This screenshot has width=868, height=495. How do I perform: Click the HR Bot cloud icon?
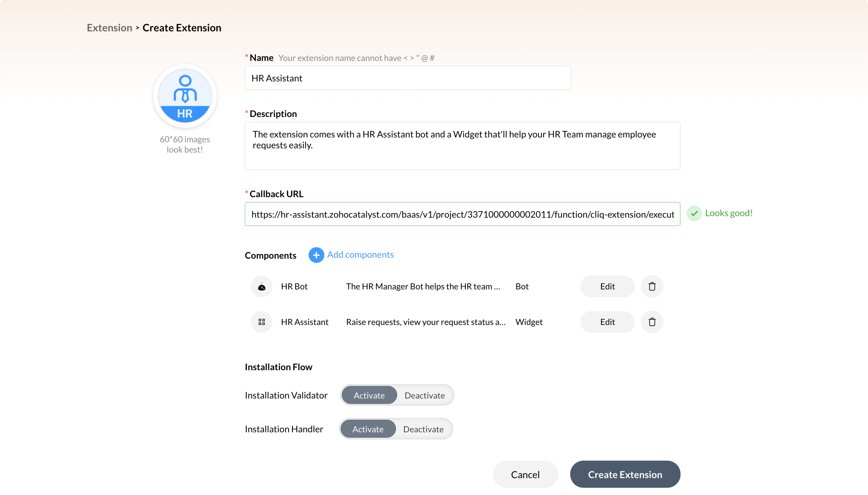(x=261, y=286)
